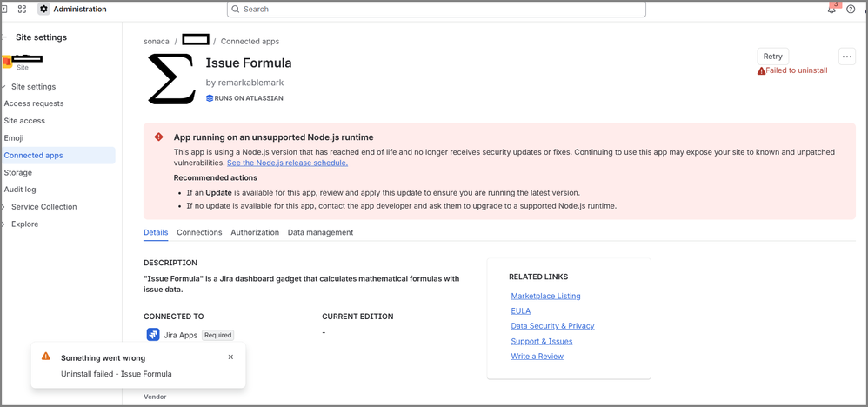Open the help question mark icon
Image resolution: width=868 pixels, height=407 pixels.
[851, 10]
